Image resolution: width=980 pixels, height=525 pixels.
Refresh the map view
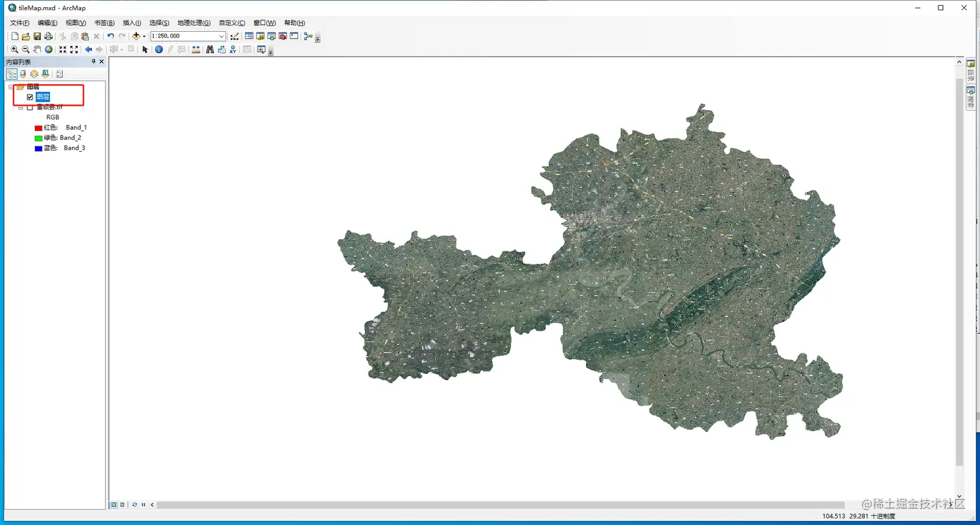[134, 504]
